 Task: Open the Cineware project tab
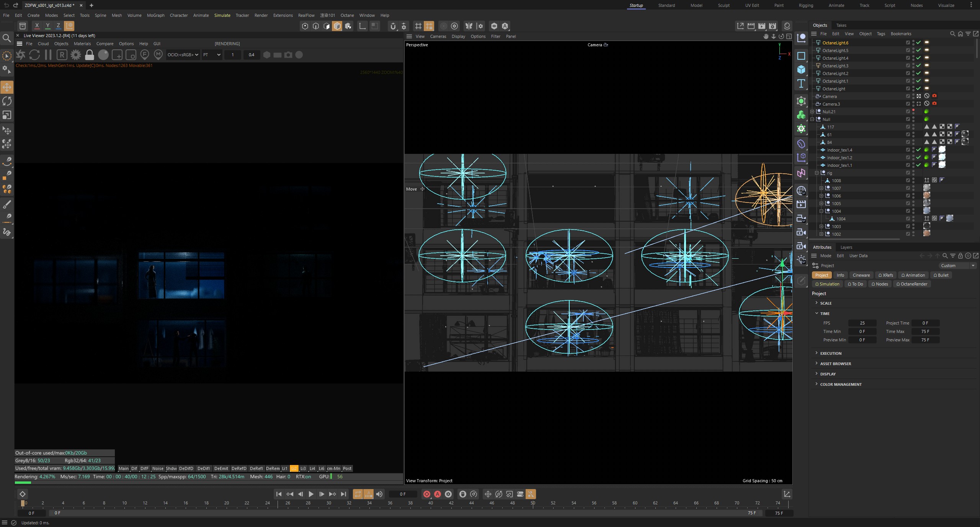click(861, 275)
